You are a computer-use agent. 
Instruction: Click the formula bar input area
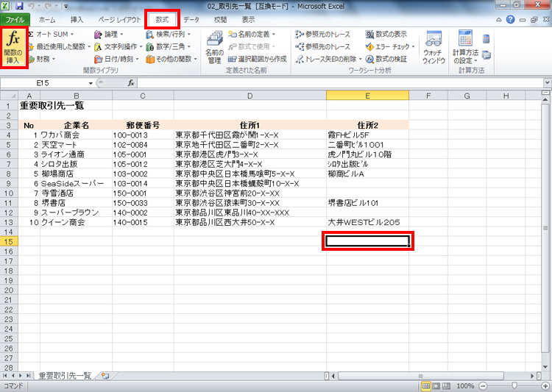[x=340, y=83]
